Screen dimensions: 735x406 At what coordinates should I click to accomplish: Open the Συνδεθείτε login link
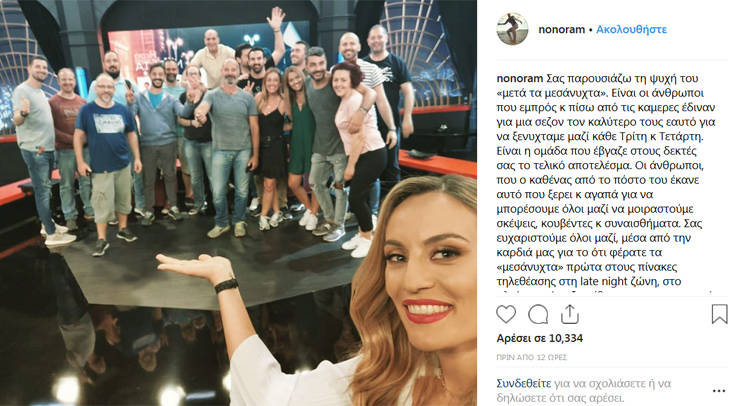(x=524, y=383)
